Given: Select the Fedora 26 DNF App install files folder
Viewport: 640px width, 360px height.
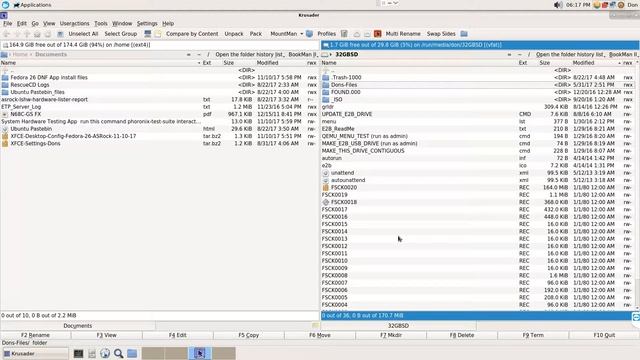Looking at the screenshot, I should coord(159,78).
